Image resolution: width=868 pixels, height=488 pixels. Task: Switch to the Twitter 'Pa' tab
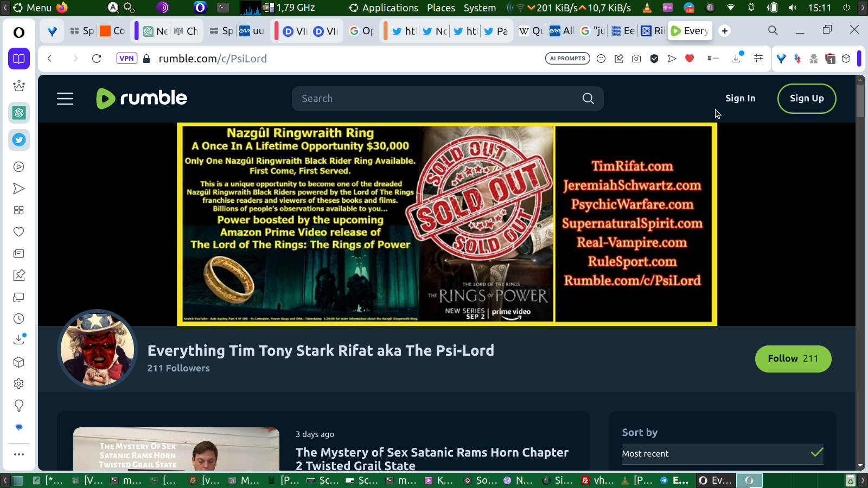point(496,31)
